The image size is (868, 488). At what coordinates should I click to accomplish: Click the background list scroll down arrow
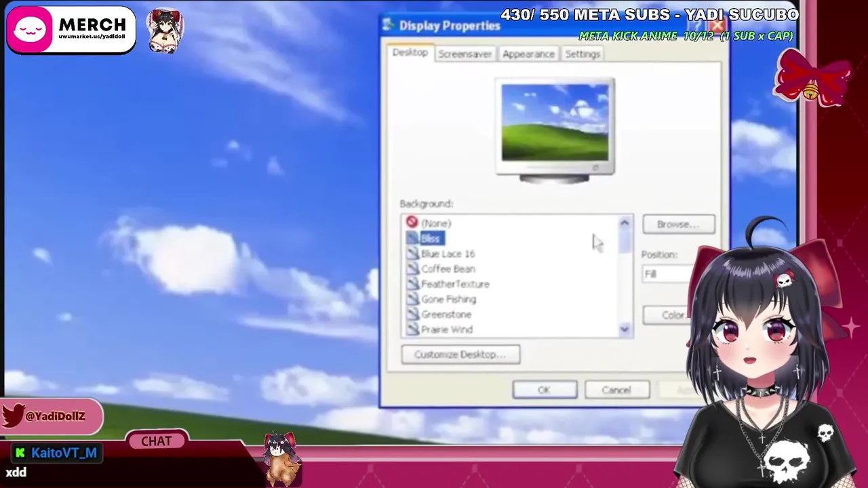pos(625,329)
